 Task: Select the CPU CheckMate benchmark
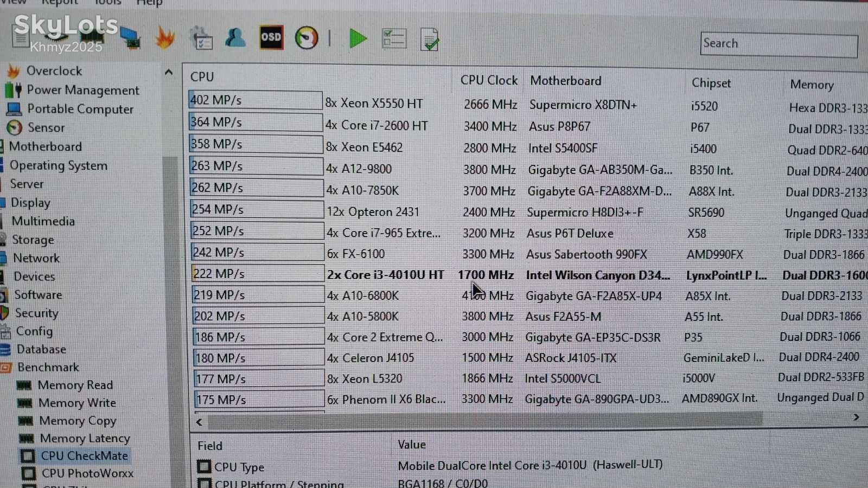coord(85,456)
